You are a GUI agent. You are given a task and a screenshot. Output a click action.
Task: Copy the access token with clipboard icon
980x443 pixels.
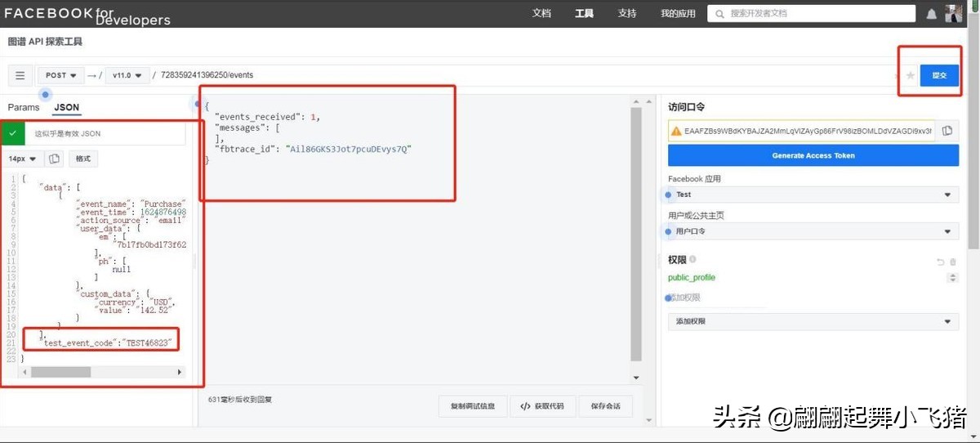[947, 131]
